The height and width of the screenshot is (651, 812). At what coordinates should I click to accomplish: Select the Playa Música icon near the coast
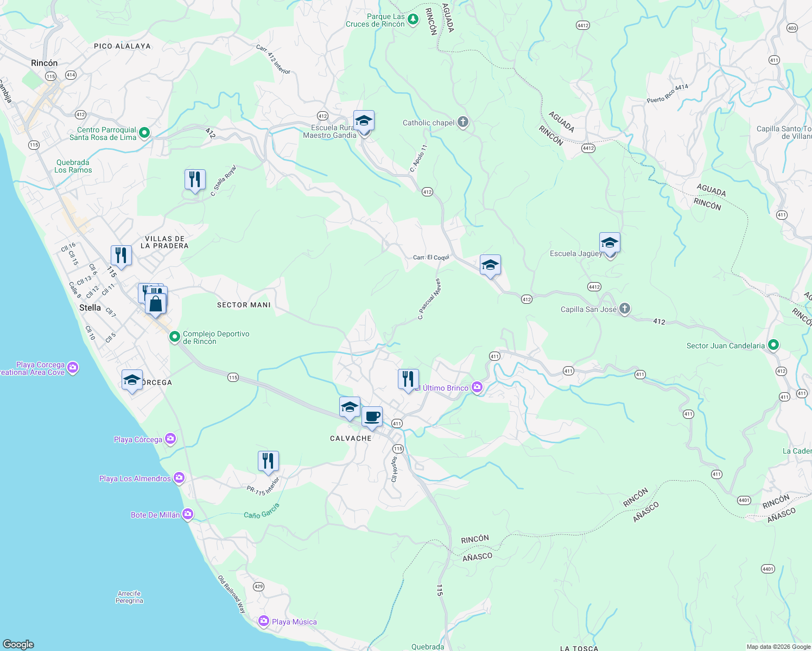coord(265,620)
